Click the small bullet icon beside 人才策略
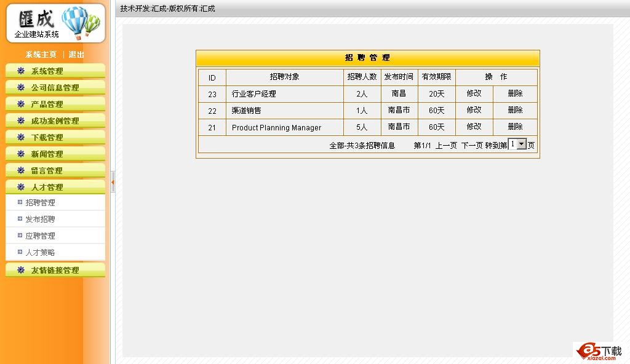The height and width of the screenshot is (364, 630). point(20,252)
